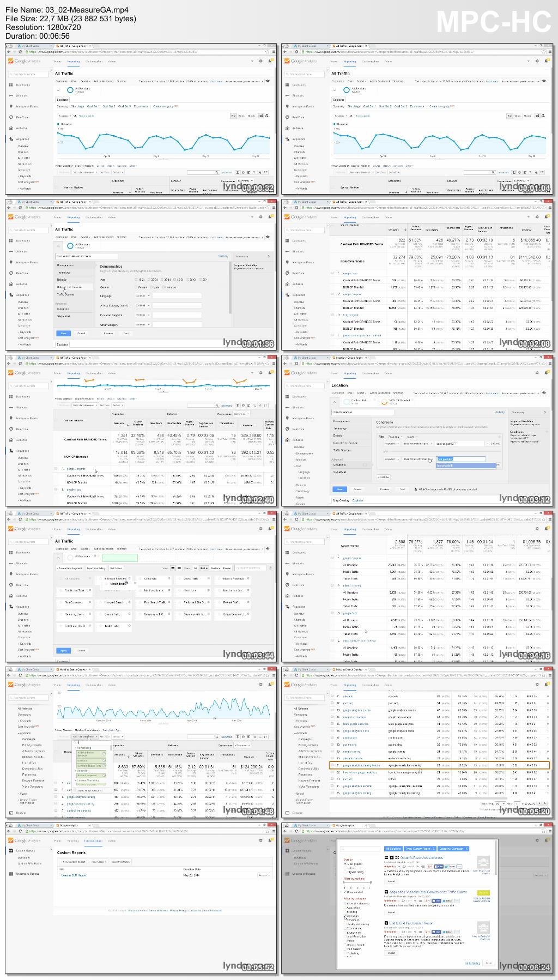The image size is (558, 980).
Task: Click the reports search field in the 00:00:32 frame
Action: [x=28, y=74]
